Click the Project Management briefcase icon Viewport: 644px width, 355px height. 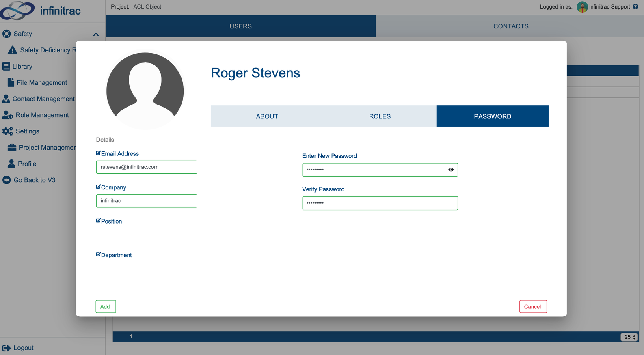point(12,147)
